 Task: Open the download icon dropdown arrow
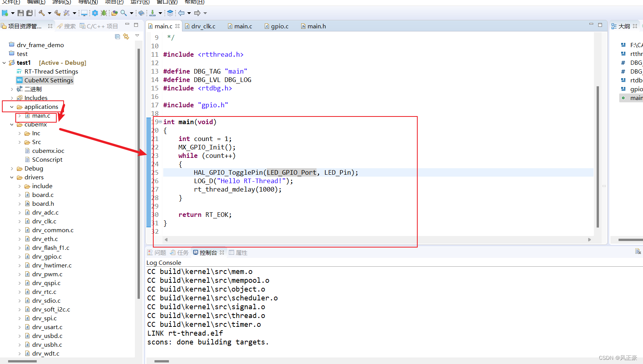[x=160, y=13]
